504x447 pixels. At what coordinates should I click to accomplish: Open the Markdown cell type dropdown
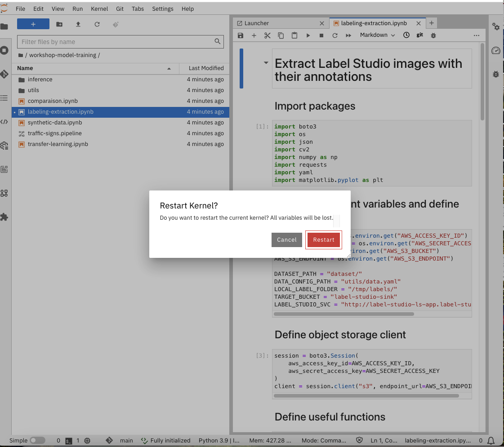pos(377,35)
